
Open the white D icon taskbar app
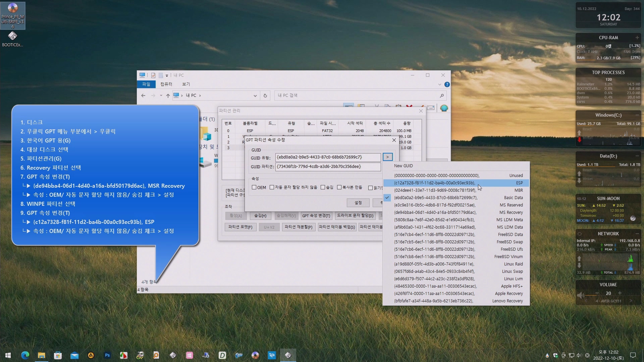point(222,355)
